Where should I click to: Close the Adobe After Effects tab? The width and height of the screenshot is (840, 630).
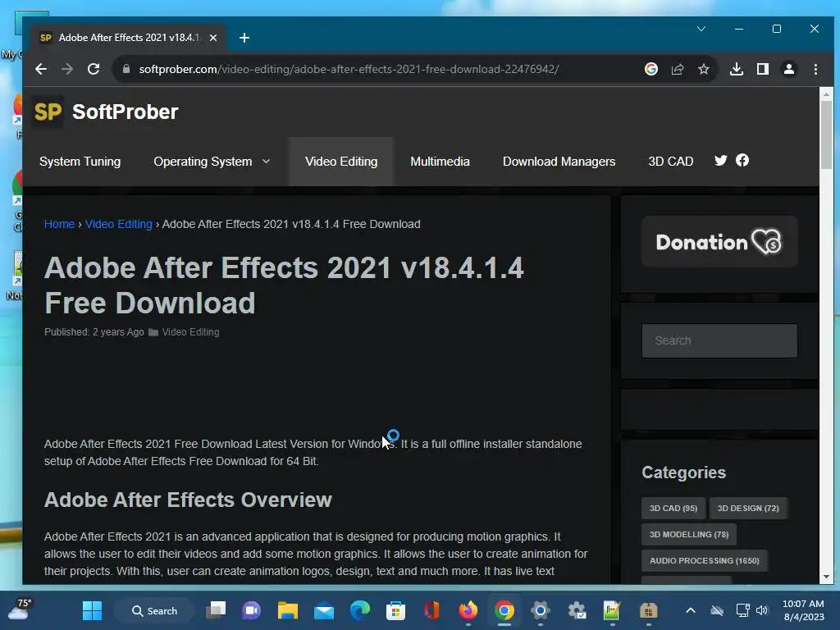(213, 38)
